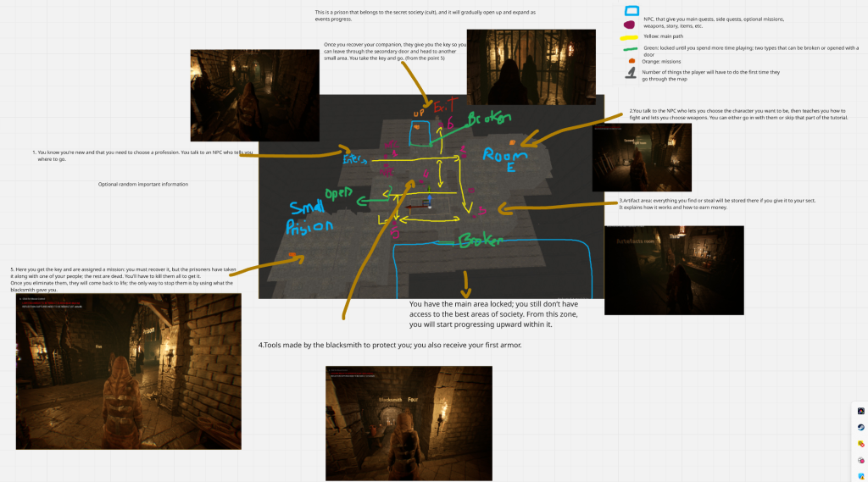The image size is (868, 482).
Task: Click the 'Optional random important information' text
Action: (143, 184)
